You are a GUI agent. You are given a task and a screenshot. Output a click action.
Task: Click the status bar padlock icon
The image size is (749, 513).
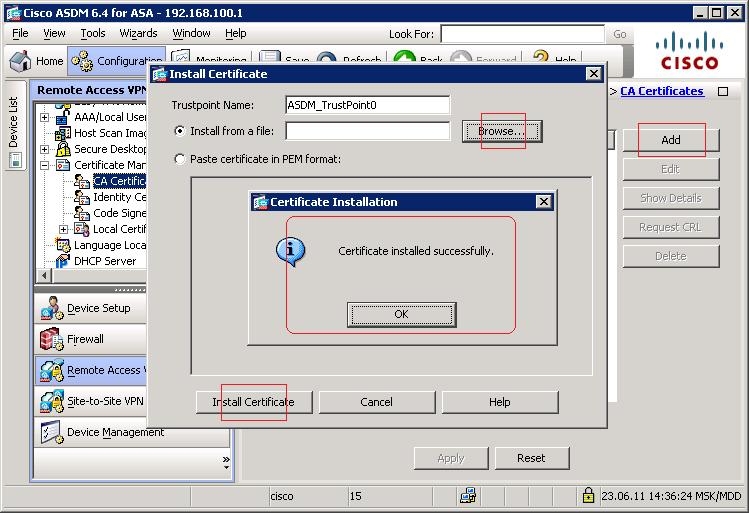click(x=588, y=495)
